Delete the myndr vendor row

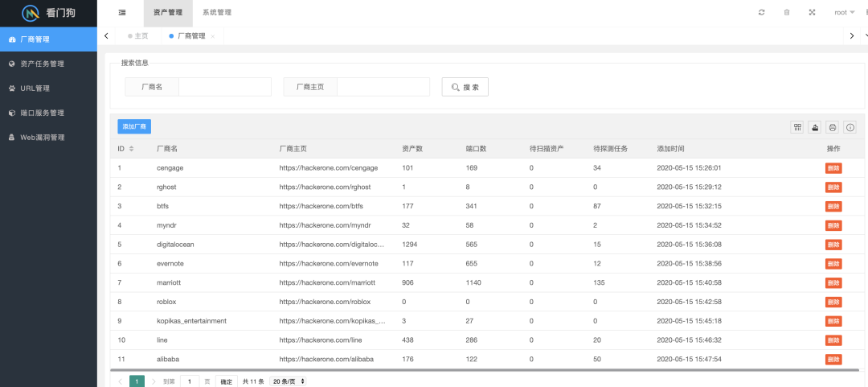[x=833, y=225]
